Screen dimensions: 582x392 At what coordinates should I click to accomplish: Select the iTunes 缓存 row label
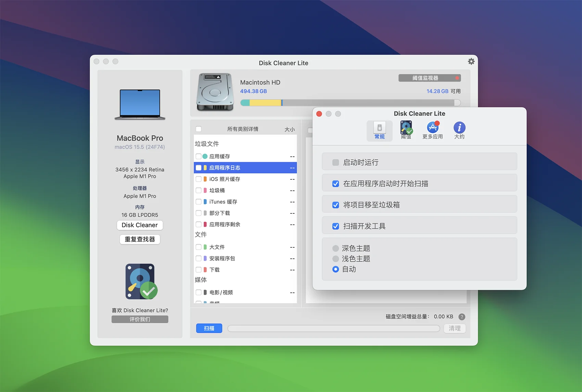tap(223, 202)
